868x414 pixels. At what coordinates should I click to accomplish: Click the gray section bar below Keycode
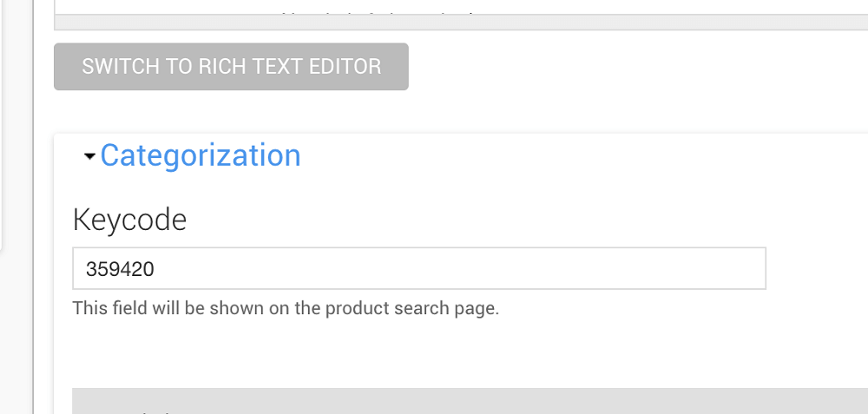pos(469,401)
